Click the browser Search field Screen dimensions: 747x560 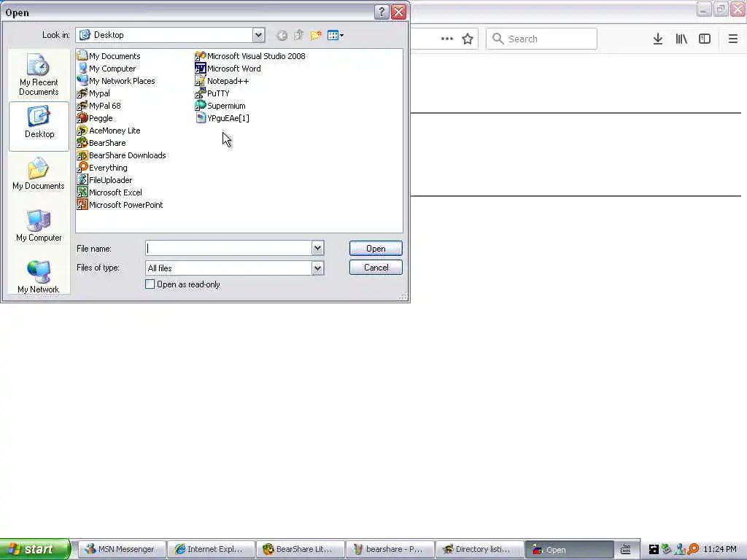coord(542,39)
